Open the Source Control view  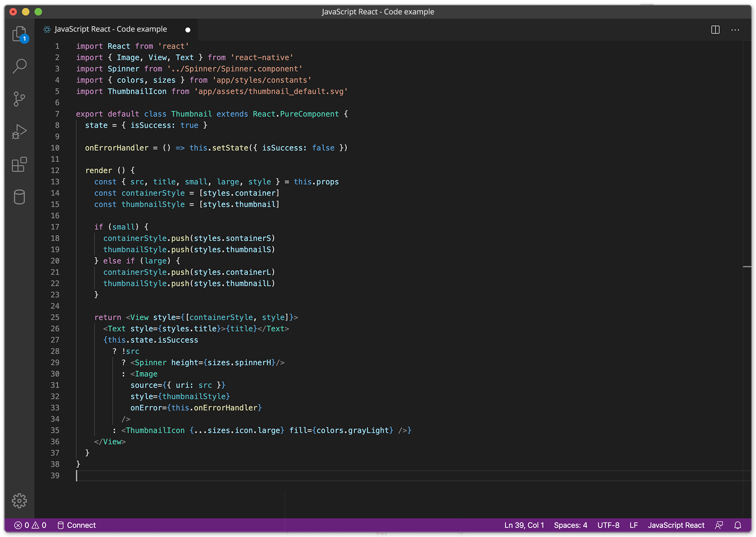point(19,99)
